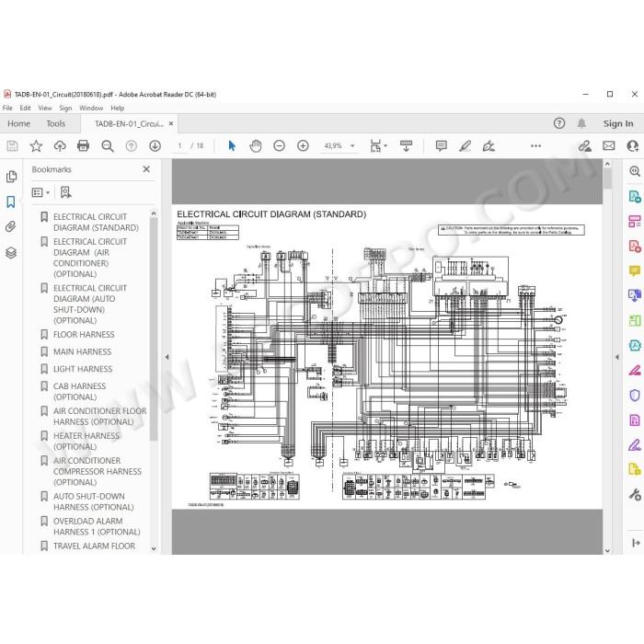Print the document with printer icon
Image resolution: width=644 pixels, height=644 pixels.
pos(83,145)
